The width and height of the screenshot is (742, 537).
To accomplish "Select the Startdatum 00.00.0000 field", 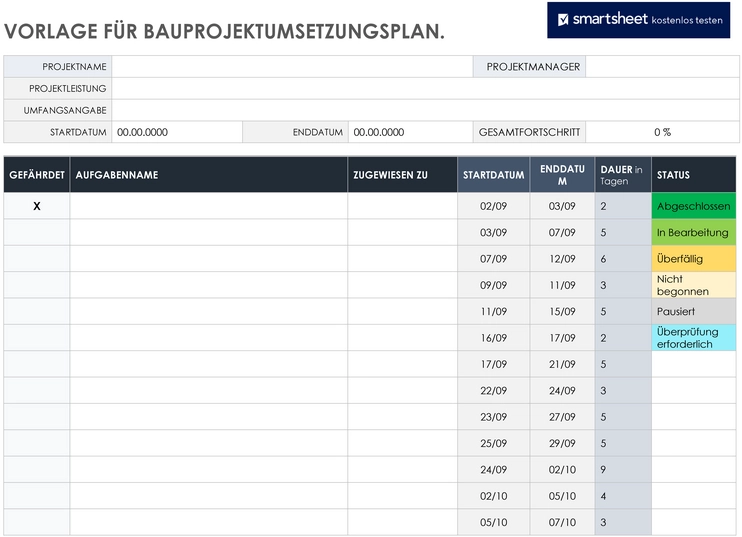I will pos(177,132).
